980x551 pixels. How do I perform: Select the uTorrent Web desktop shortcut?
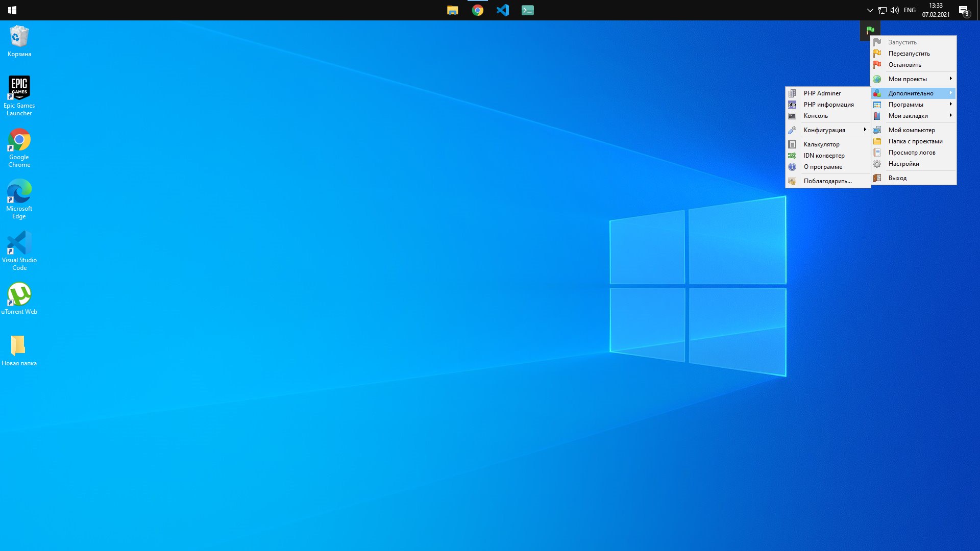click(19, 298)
